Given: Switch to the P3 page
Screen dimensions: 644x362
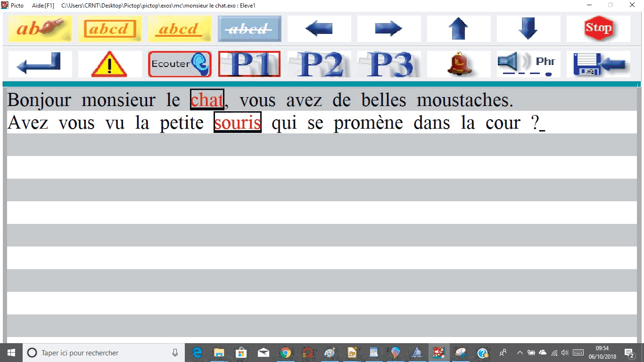Looking at the screenshot, I should point(389,64).
